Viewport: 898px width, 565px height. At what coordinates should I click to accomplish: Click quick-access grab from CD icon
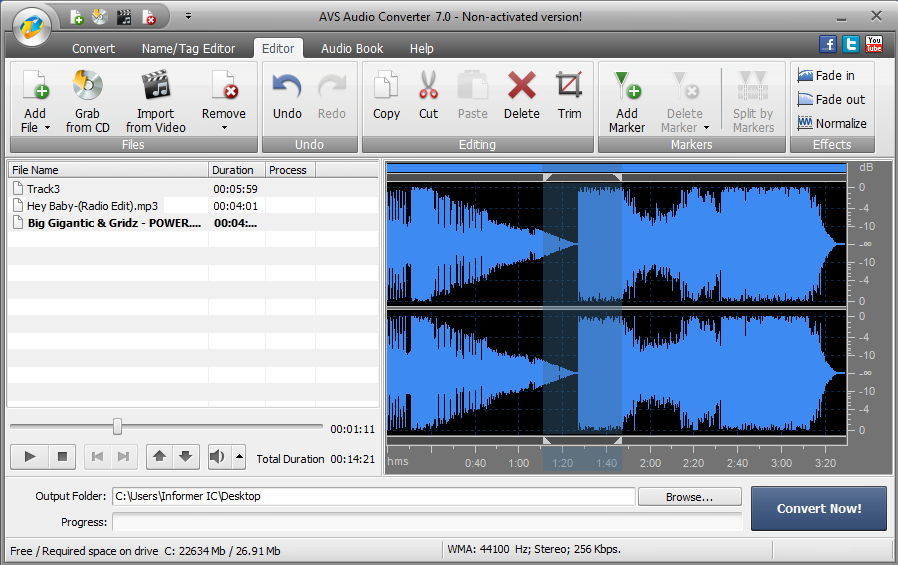100,17
